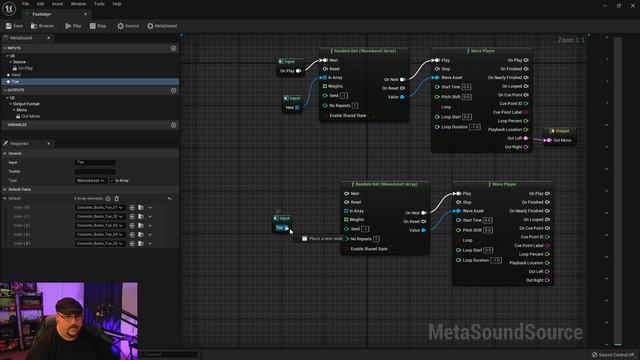Save the MetaSound asset
Image resolution: width=640 pixels, height=360 pixels.
(14, 26)
